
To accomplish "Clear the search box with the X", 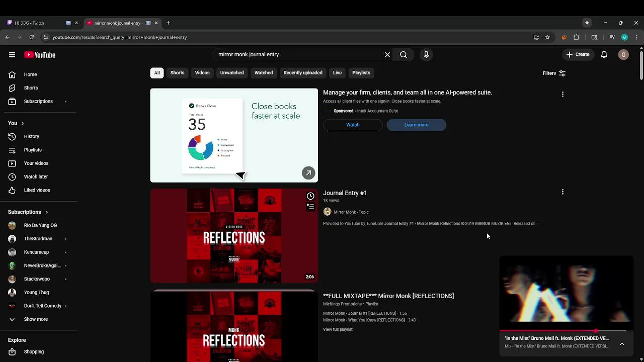I will (x=387, y=54).
